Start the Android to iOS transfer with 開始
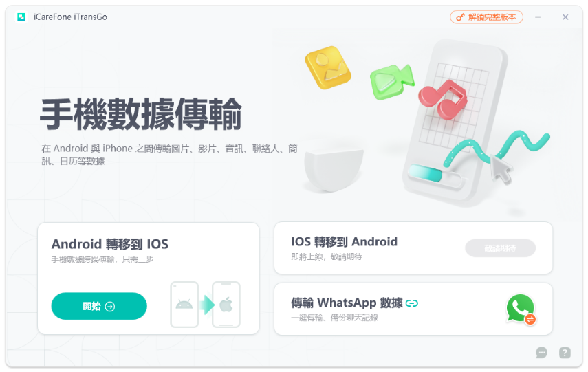The width and height of the screenshot is (588, 372). coord(99,306)
